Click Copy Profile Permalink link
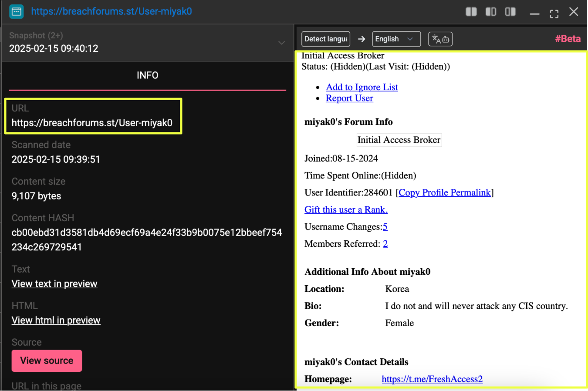 coord(444,193)
